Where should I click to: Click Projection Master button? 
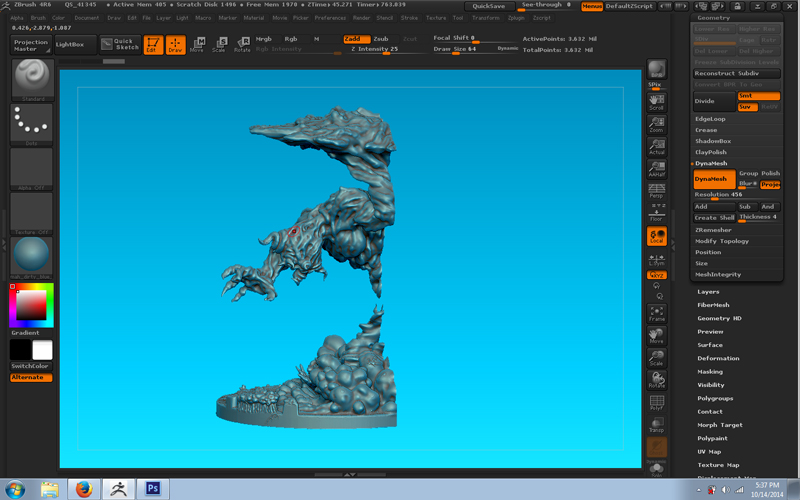pyautogui.click(x=31, y=45)
